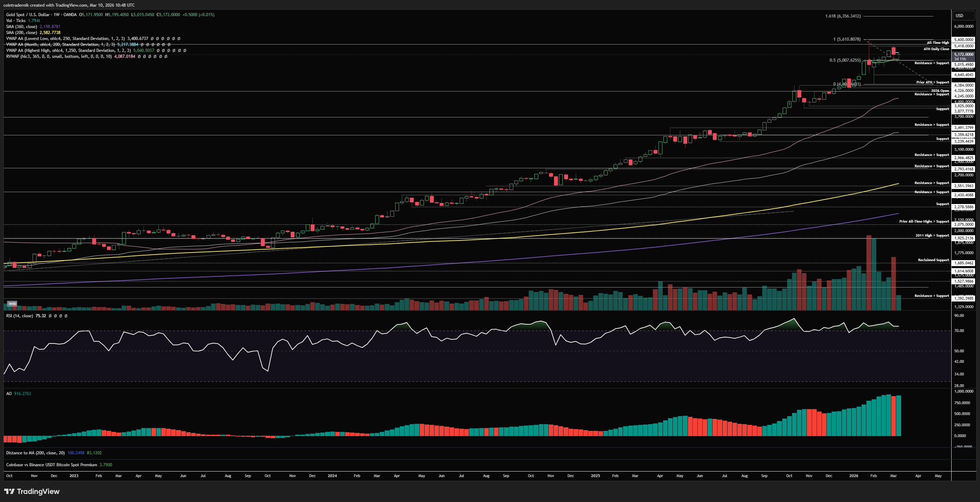Image resolution: width=980 pixels, height=502 pixels.
Task: Click the AO oscillator pane label
Action: tap(9, 394)
